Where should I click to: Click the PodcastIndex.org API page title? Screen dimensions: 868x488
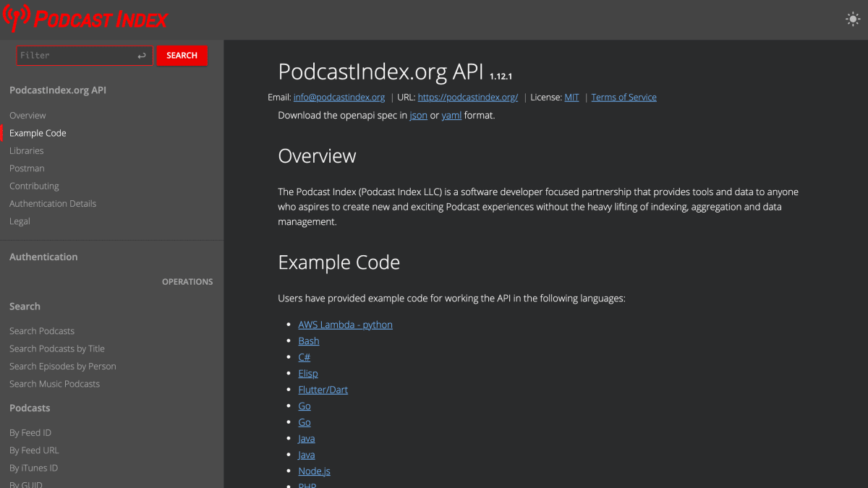click(x=381, y=72)
